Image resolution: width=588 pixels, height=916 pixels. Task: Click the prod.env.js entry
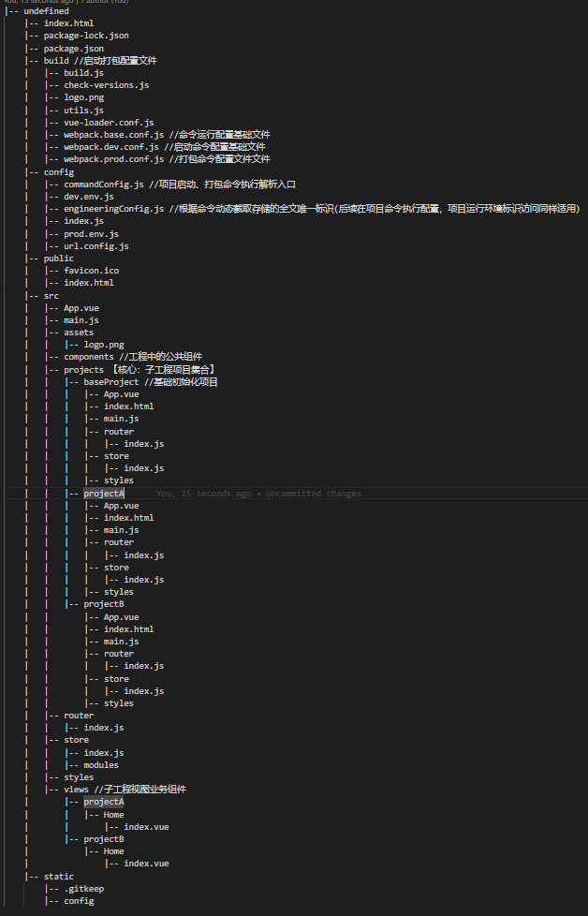coord(91,233)
